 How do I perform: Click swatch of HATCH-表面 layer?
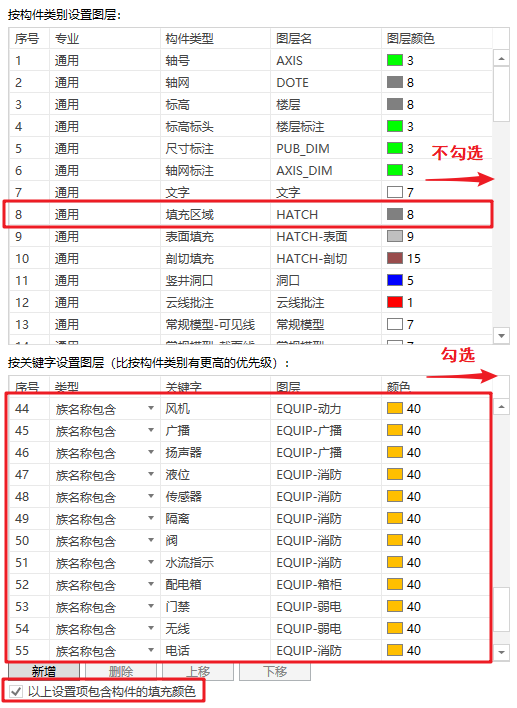(x=395, y=236)
